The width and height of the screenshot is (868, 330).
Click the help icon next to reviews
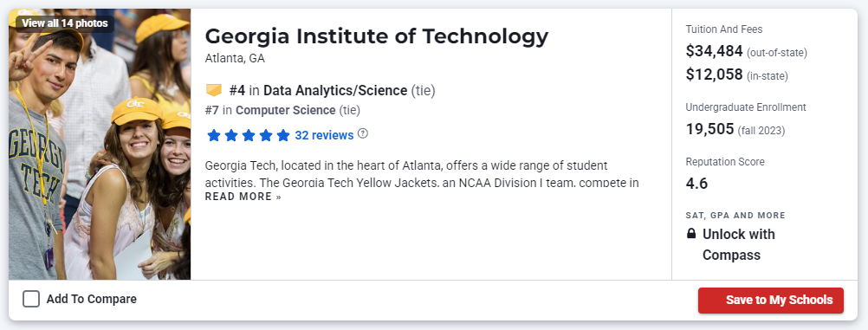click(x=363, y=134)
